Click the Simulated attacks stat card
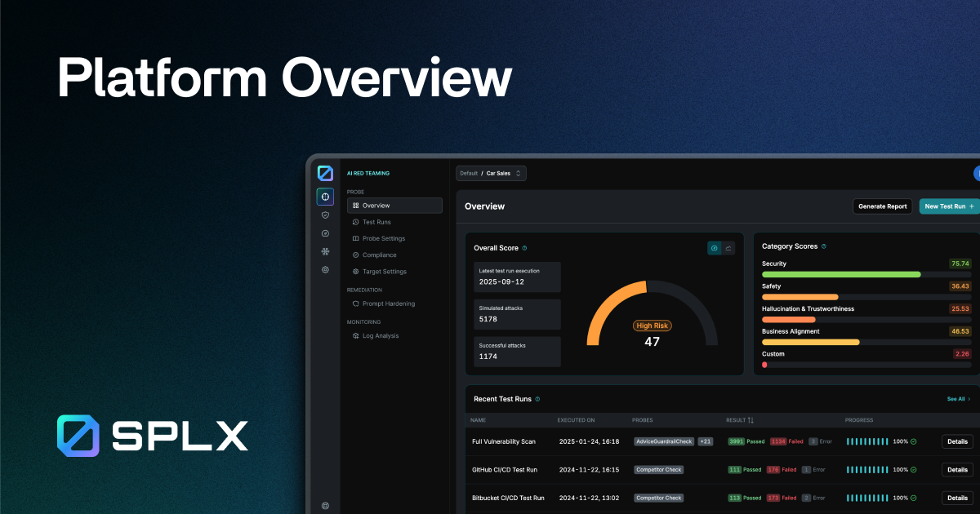 [x=517, y=315]
